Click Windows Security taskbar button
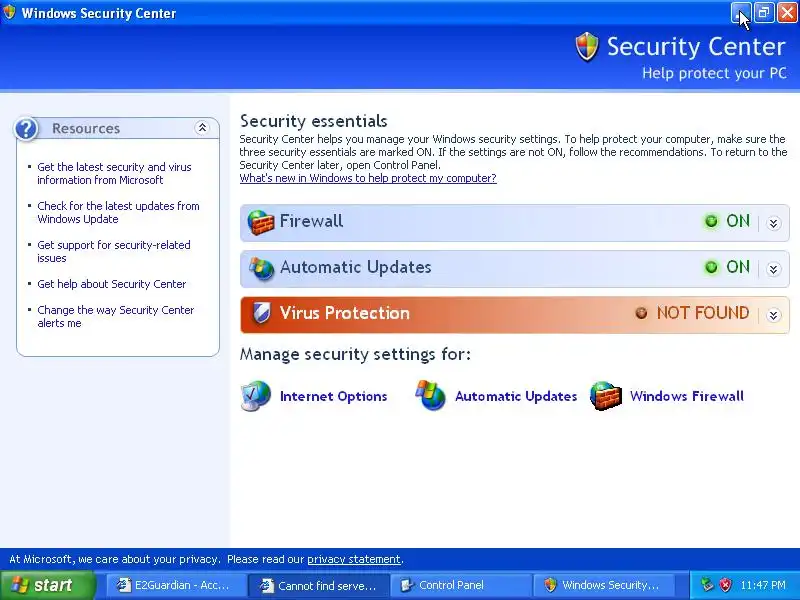 tap(604, 585)
